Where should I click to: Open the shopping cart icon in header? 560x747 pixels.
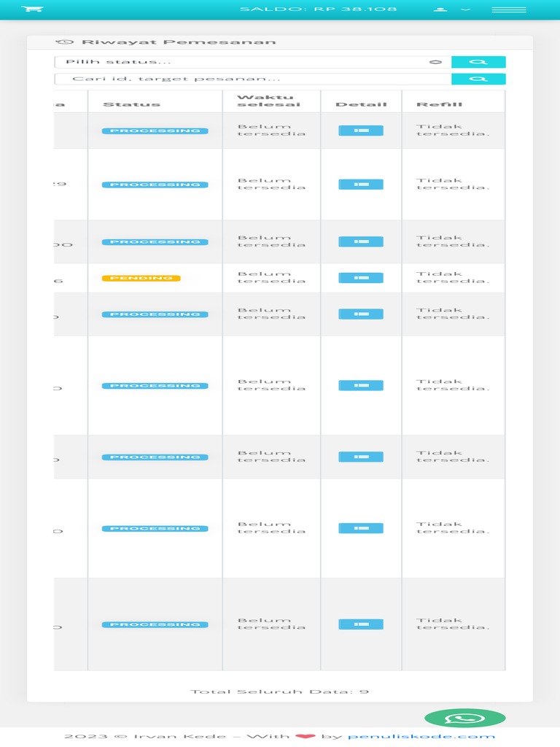pos(33,9)
